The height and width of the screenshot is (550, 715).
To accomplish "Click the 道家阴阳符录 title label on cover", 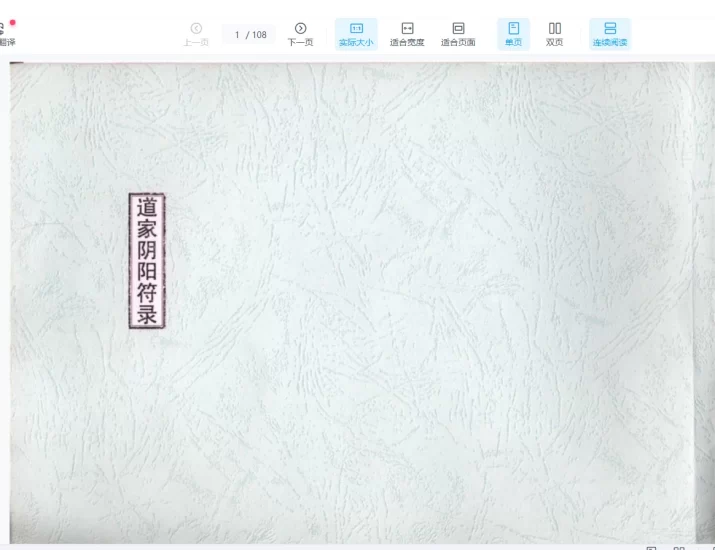I will pos(147,261).
